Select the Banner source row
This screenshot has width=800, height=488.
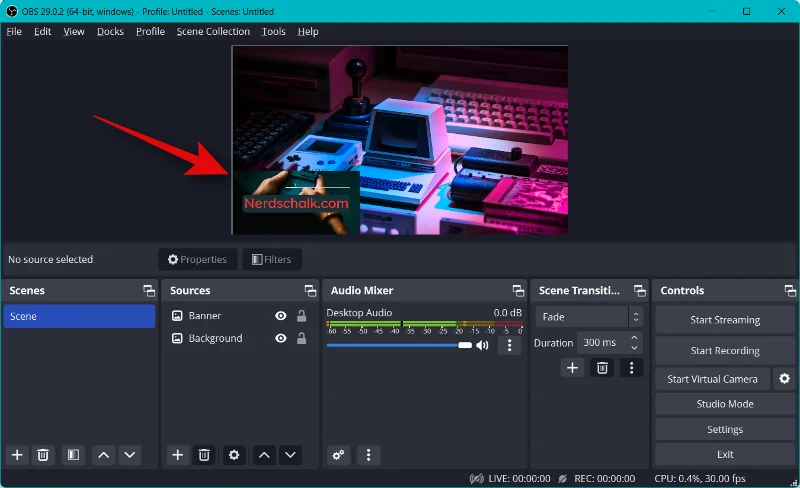(x=240, y=316)
